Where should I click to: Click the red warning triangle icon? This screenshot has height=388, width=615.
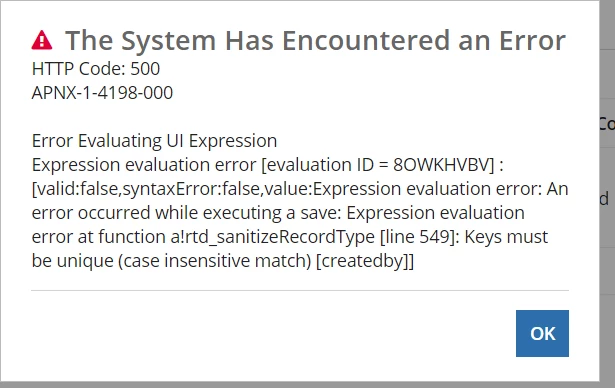pos(42,40)
